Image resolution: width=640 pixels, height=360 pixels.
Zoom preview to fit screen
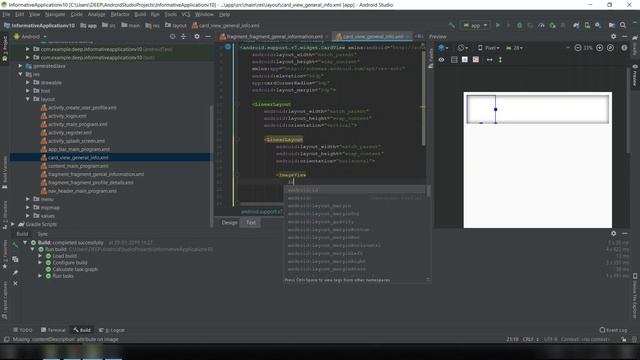pyautogui.click(x=610, y=48)
